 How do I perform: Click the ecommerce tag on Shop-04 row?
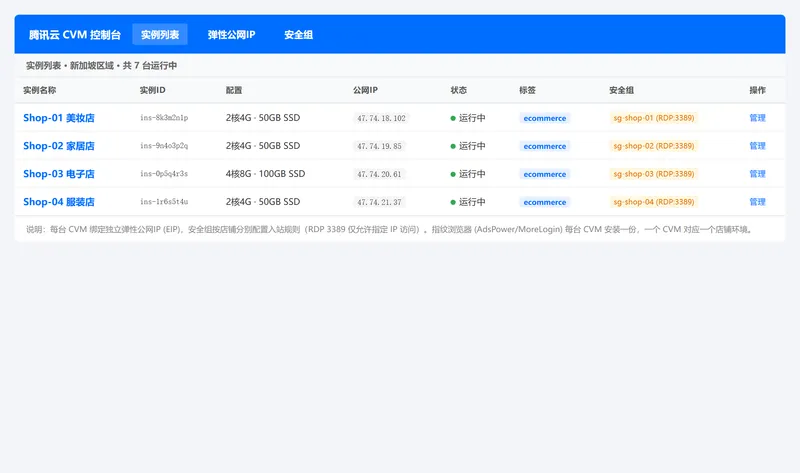point(544,203)
